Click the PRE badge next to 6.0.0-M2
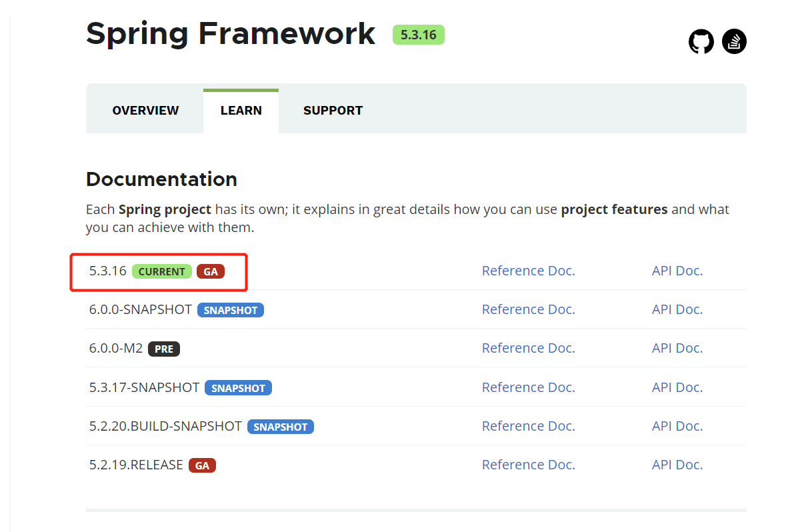The height and width of the screenshot is (532, 804). 164,349
